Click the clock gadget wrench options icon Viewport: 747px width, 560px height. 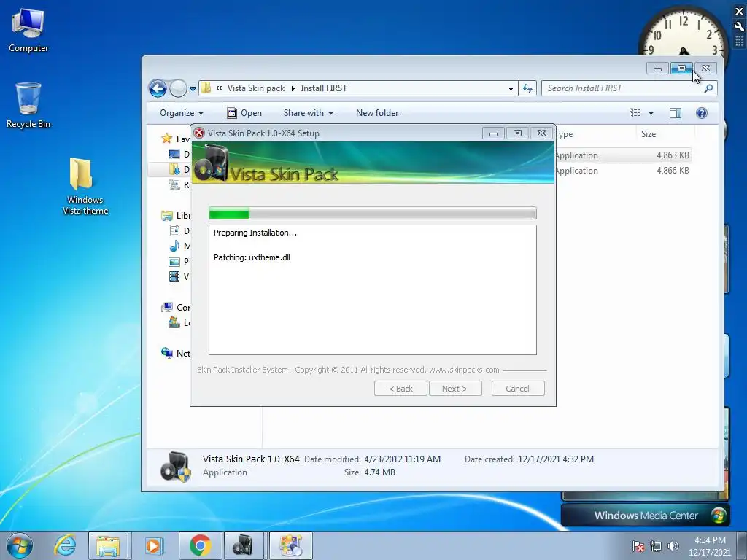740,27
